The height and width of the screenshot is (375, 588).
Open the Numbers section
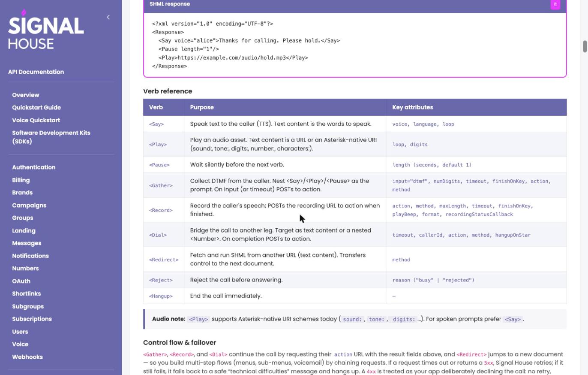(x=25, y=269)
